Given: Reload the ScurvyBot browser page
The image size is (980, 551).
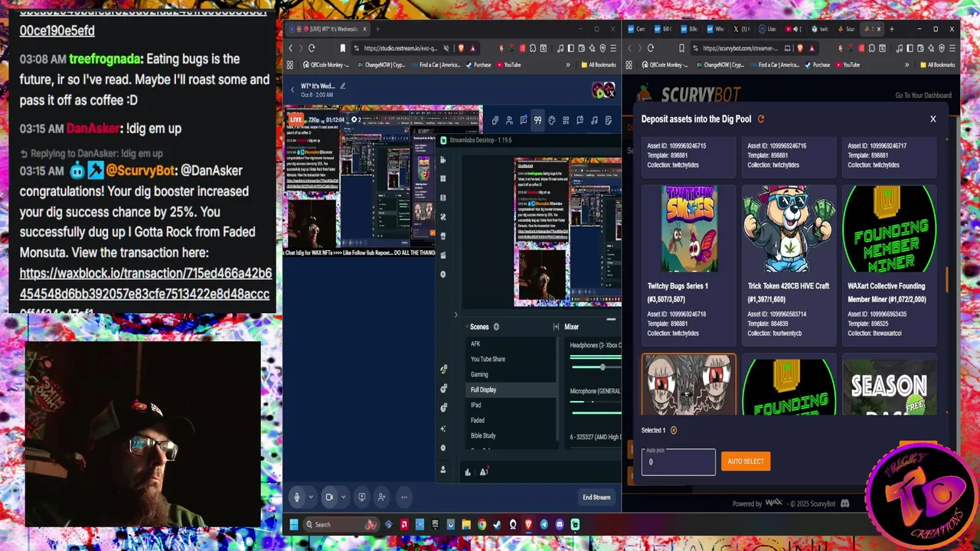Looking at the screenshot, I should (651, 48).
